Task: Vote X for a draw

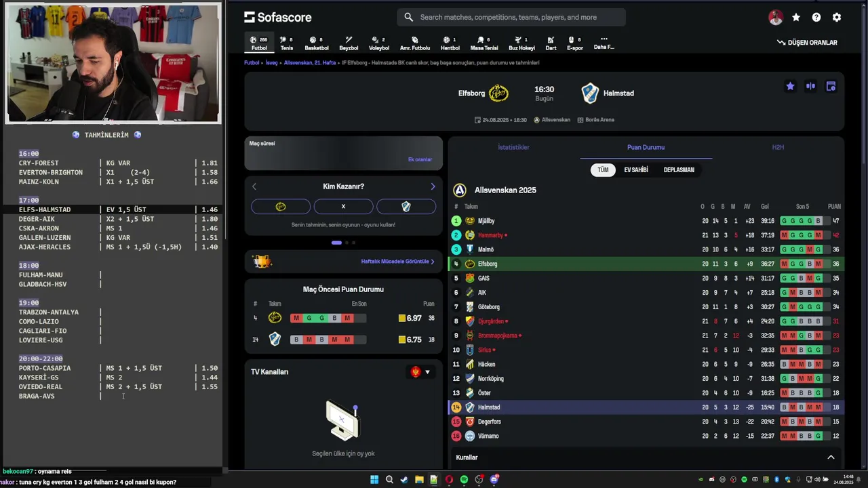Action: pyautogui.click(x=343, y=207)
